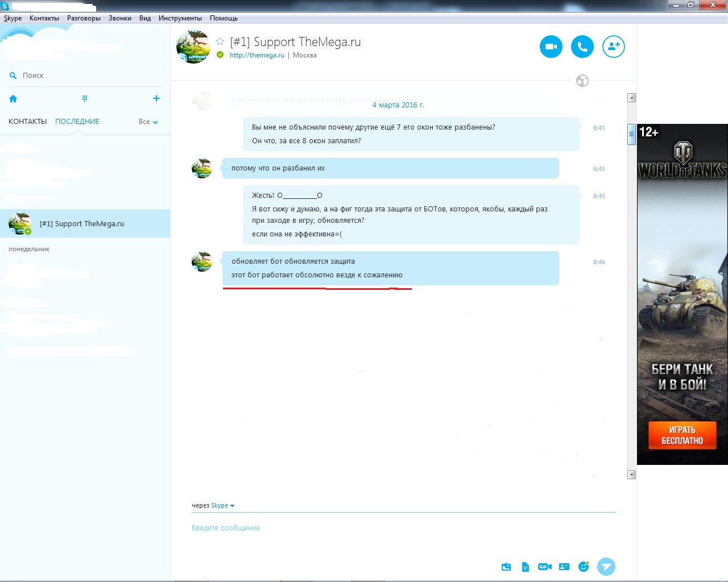Open the dial pad icon

click(85, 99)
